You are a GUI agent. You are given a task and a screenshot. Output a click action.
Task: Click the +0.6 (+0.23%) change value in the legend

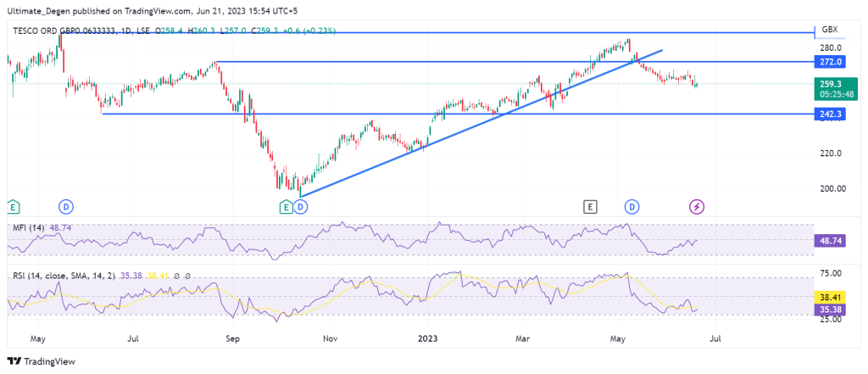pyautogui.click(x=309, y=31)
